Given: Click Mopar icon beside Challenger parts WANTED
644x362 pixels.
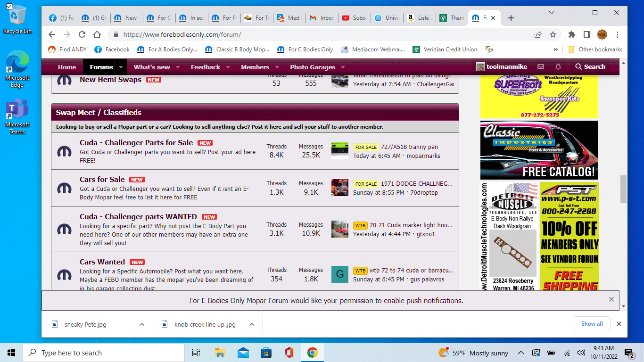Looking at the screenshot, I should pyautogui.click(x=64, y=230).
